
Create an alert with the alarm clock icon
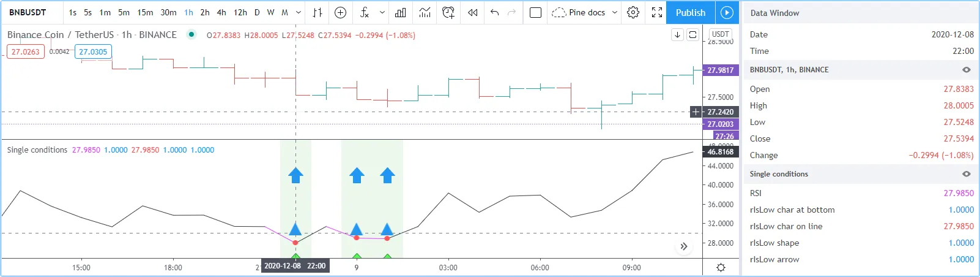pyautogui.click(x=448, y=12)
